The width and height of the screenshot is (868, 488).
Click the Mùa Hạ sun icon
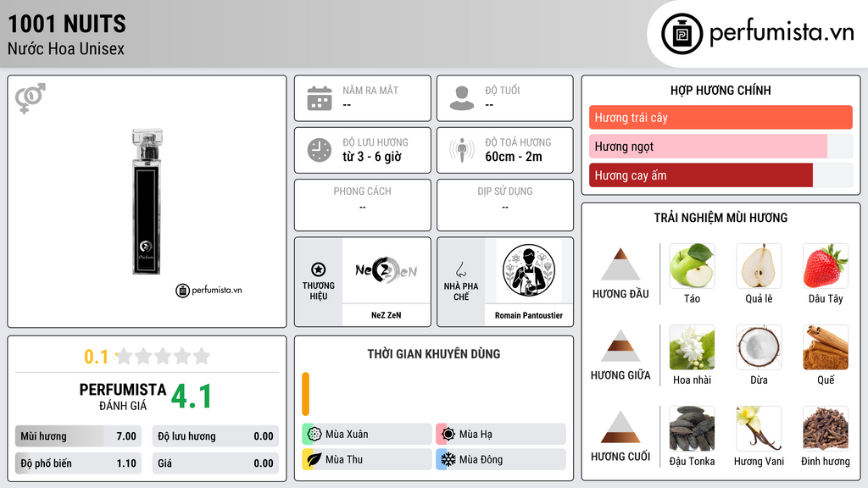[x=448, y=434]
